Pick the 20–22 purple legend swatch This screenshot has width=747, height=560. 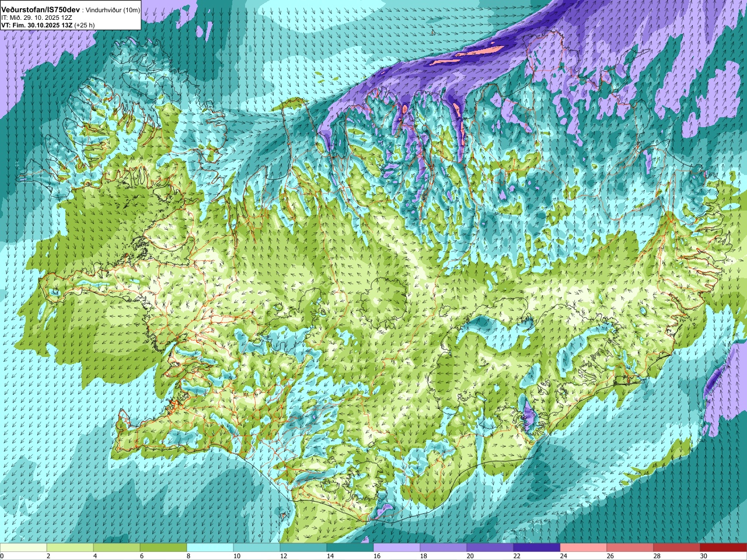click(490, 548)
